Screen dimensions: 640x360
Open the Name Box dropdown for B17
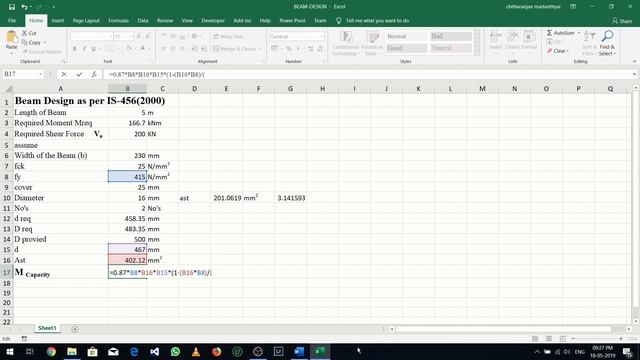[x=40, y=74]
